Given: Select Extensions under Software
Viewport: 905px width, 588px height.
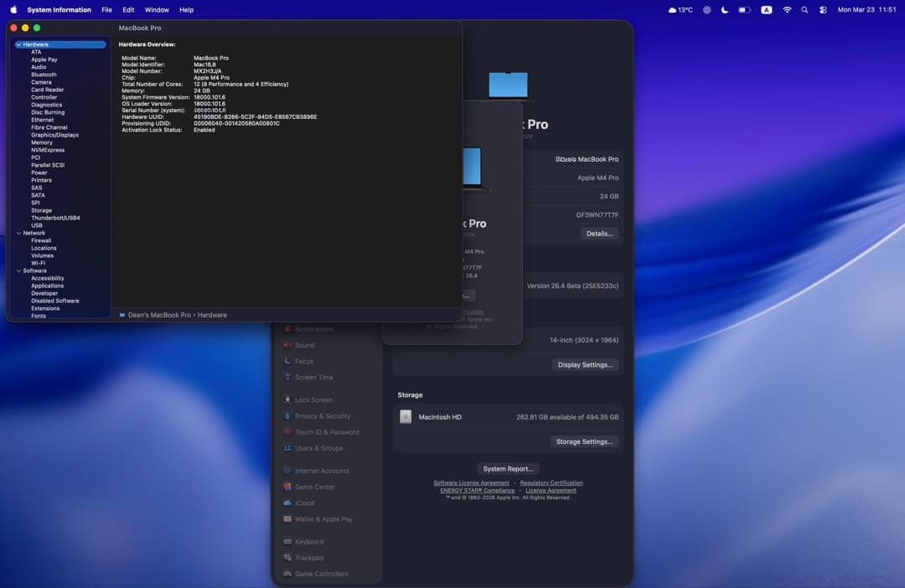Looking at the screenshot, I should click(45, 308).
